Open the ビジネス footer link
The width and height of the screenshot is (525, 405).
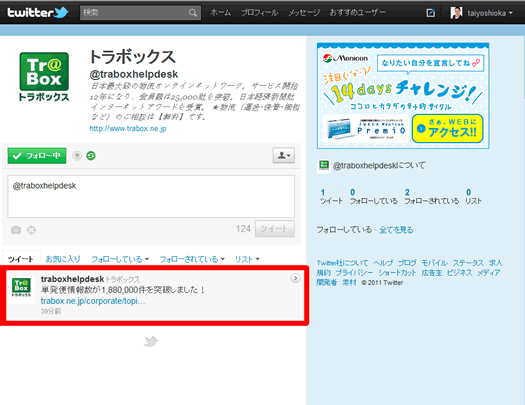[459, 273]
